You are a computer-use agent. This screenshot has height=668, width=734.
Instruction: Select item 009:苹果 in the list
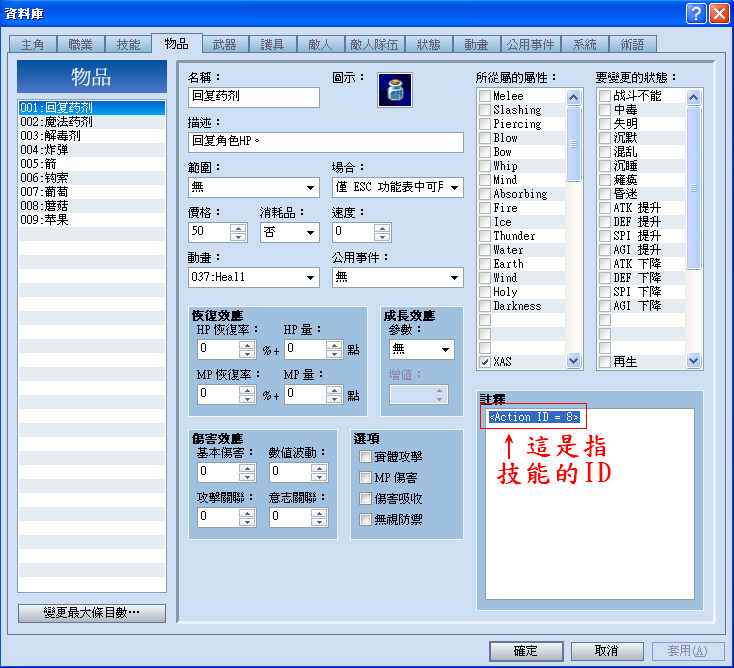(92, 220)
